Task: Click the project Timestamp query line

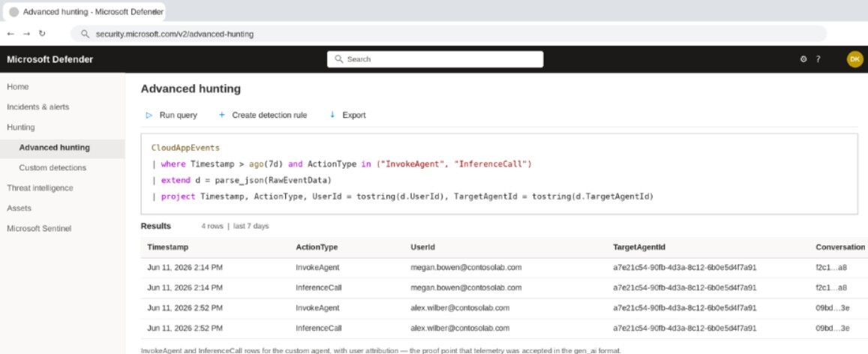Action: coord(402,196)
